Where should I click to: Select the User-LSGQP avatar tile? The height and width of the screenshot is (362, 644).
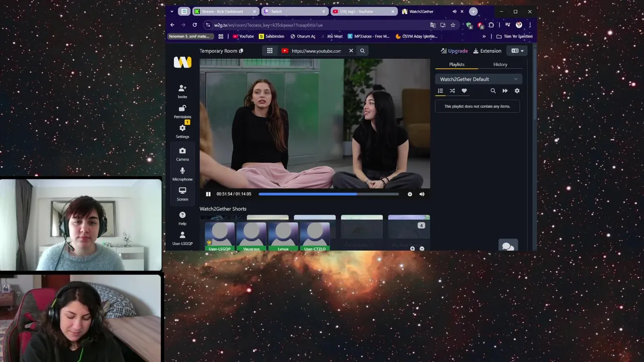point(220,236)
